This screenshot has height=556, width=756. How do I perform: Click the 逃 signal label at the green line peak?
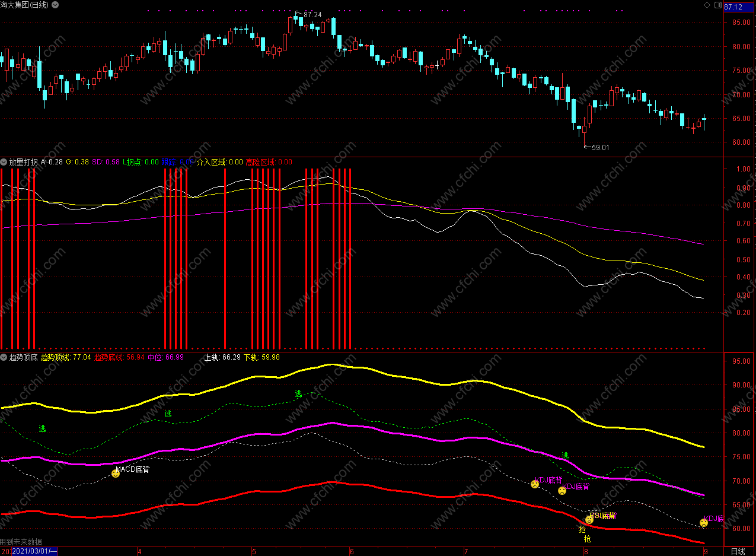[298, 393]
